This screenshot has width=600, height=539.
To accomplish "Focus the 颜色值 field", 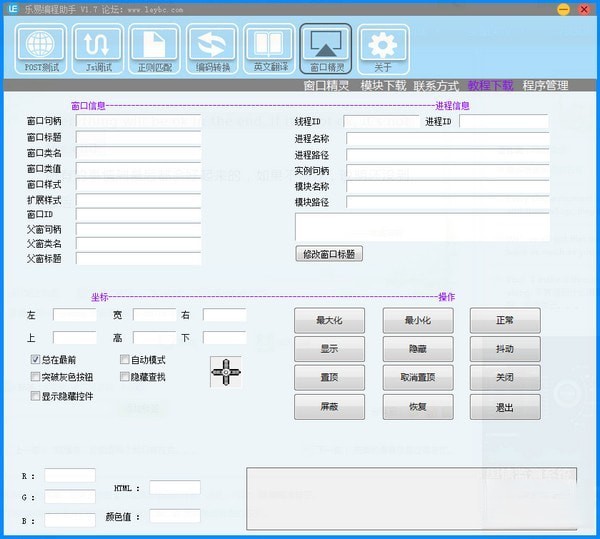I will click(x=175, y=516).
